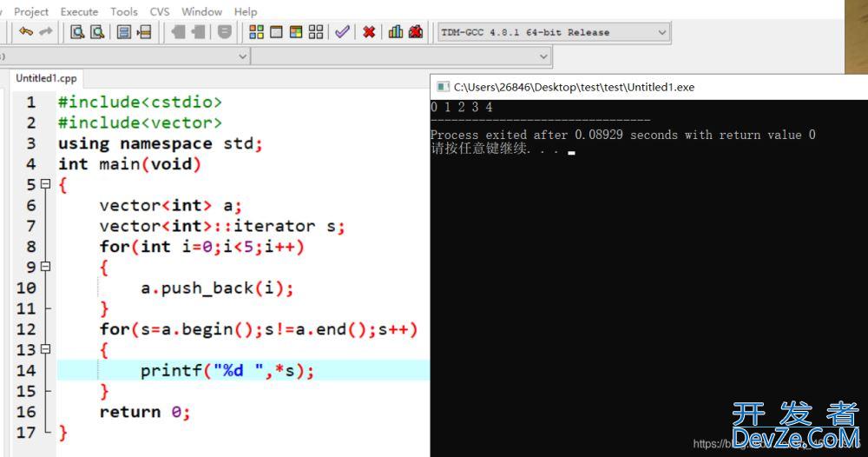Click line number 10 in gutter

click(x=26, y=288)
